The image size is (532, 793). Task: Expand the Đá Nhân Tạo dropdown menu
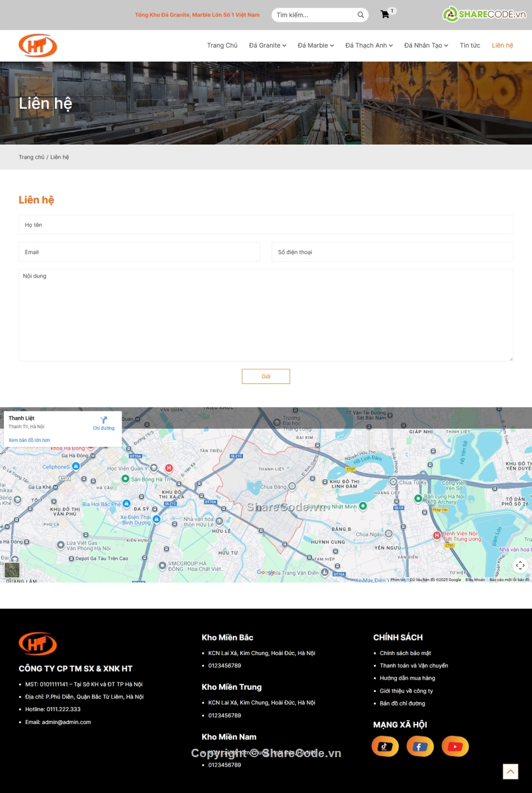(x=426, y=45)
